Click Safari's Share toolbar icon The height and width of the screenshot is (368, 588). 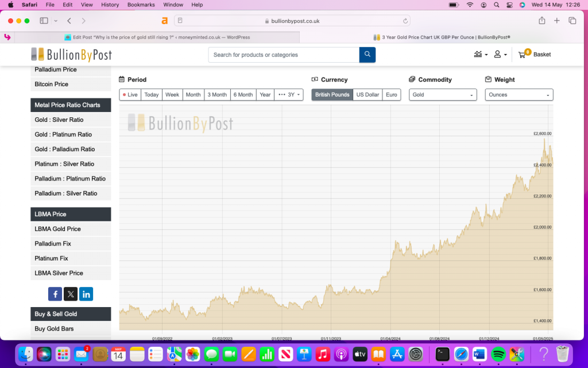coord(541,21)
